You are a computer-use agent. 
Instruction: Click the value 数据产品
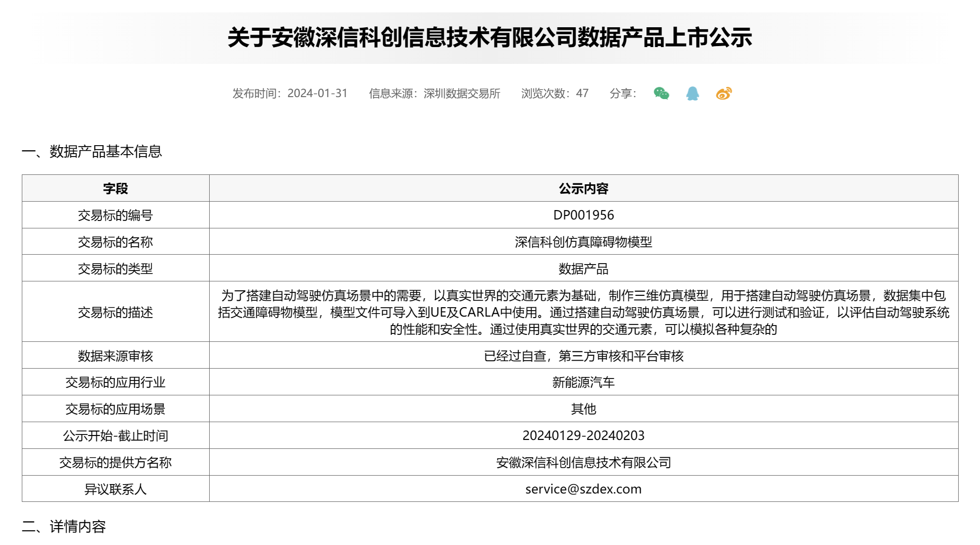click(x=583, y=269)
